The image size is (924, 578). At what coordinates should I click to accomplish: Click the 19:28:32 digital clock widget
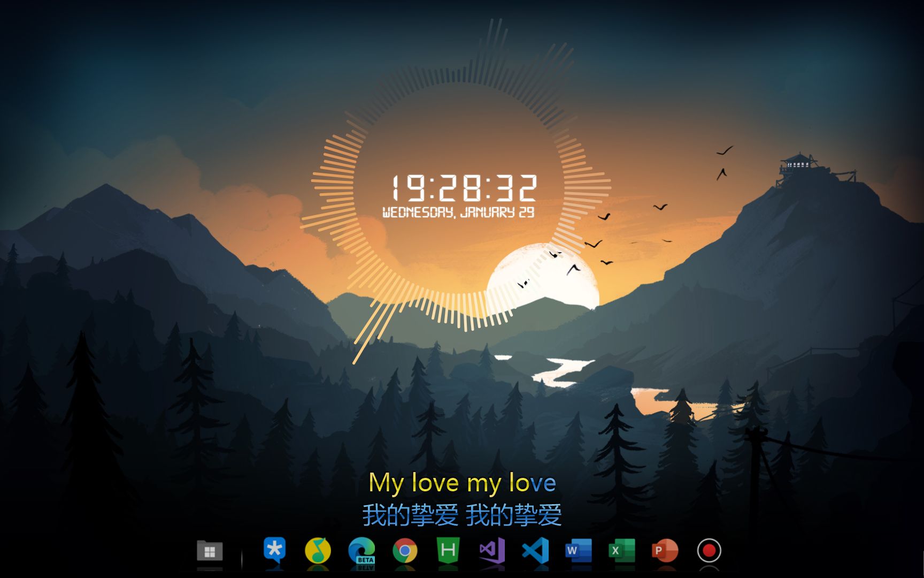464,188
